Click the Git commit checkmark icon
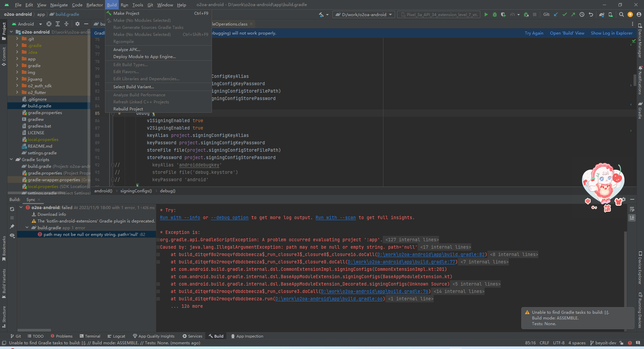 tap(565, 14)
